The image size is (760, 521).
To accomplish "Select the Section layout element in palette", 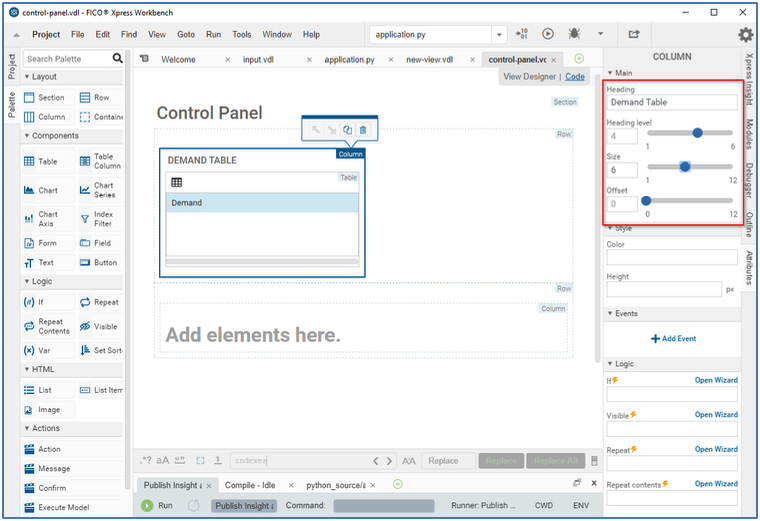I will click(48, 97).
